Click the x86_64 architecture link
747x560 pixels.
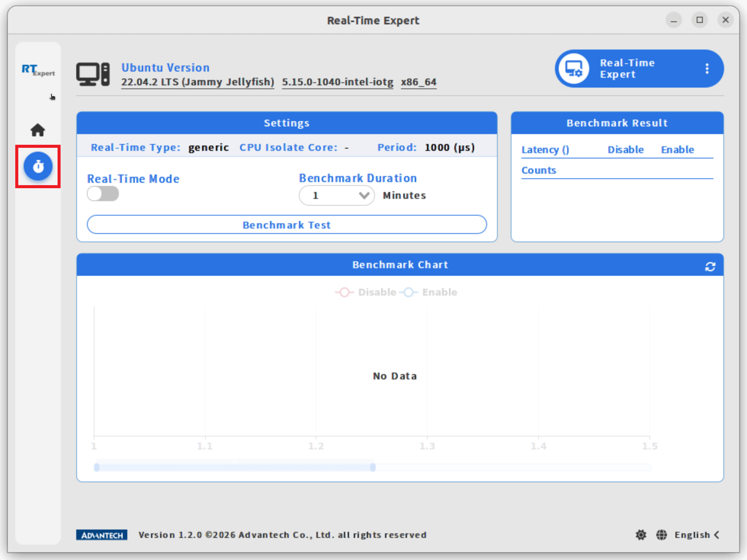[x=419, y=82]
